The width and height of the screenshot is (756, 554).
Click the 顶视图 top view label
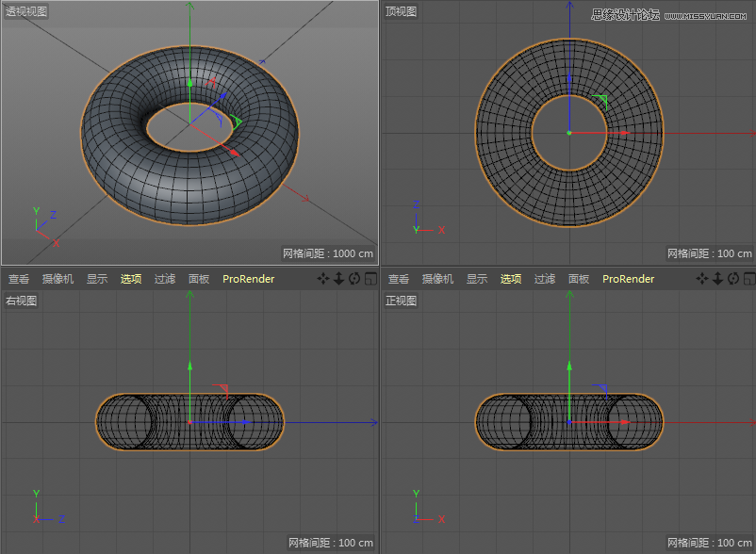click(x=402, y=11)
